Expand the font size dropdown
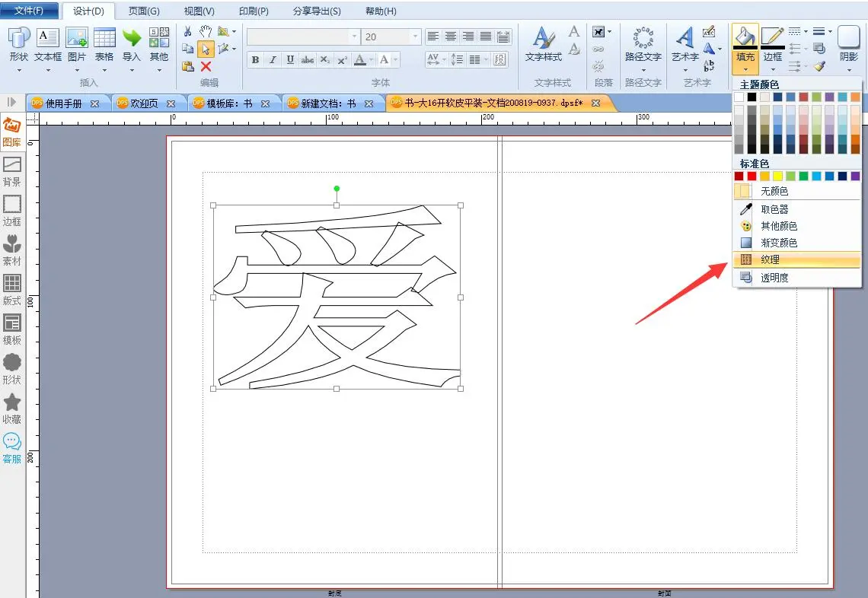Image resolution: width=868 pixels, height=598 pixels. [415, 37]
